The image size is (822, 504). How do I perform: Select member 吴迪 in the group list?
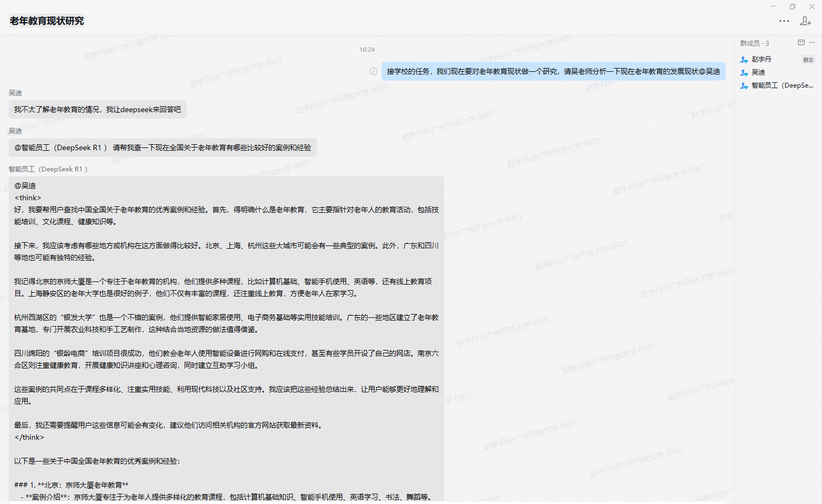pyautogui.click(x=758, y=72)
